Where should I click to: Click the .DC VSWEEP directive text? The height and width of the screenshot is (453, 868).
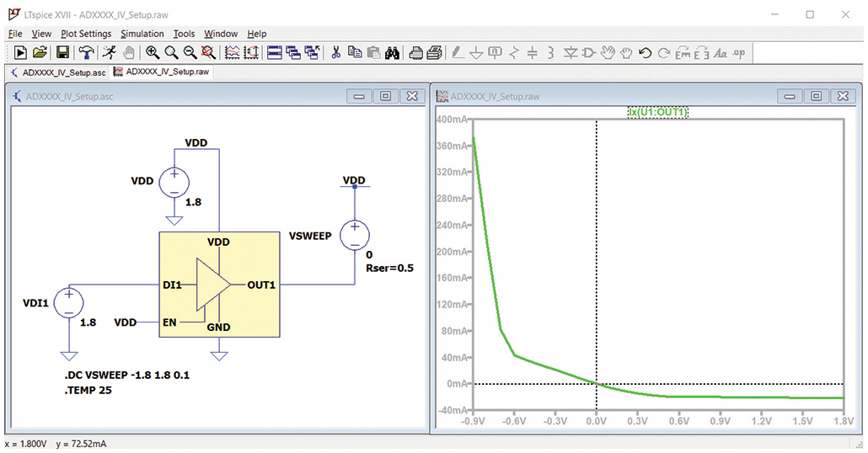point(127,376)
